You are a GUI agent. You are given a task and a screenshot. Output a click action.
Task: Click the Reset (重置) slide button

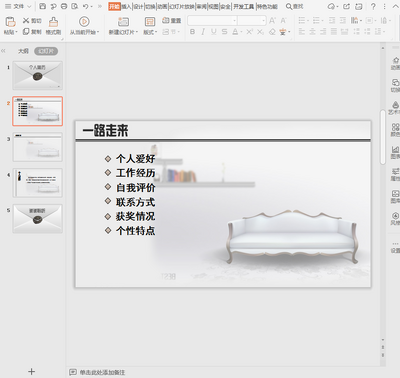coord(171,21)
